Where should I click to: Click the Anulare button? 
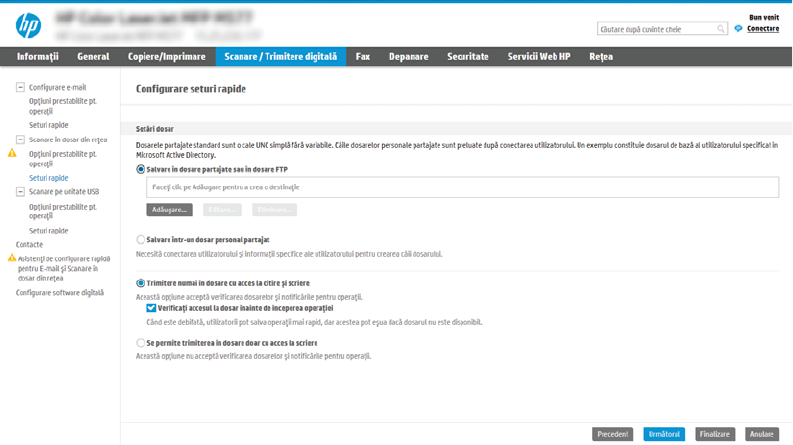[762, 434]
